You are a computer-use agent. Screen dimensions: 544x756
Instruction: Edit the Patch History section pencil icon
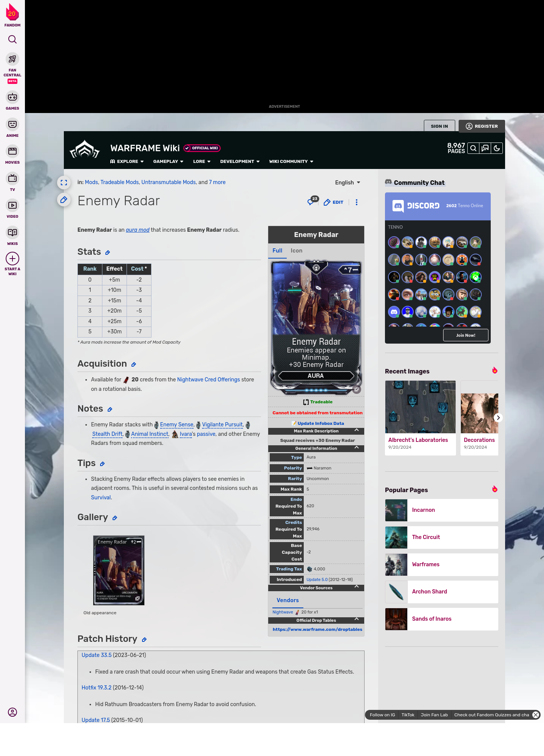point(144,640)
